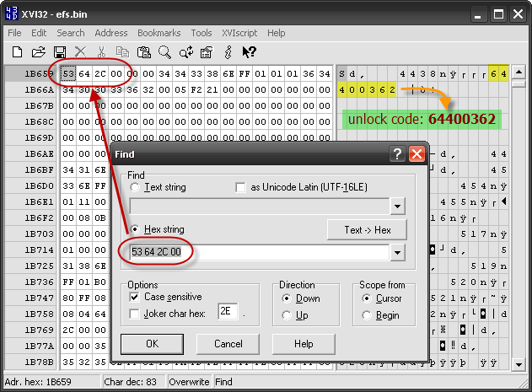Click the Cut scissors icon
Image resolution: width=532 pixels, height=392 pixels.
point(101,52)
